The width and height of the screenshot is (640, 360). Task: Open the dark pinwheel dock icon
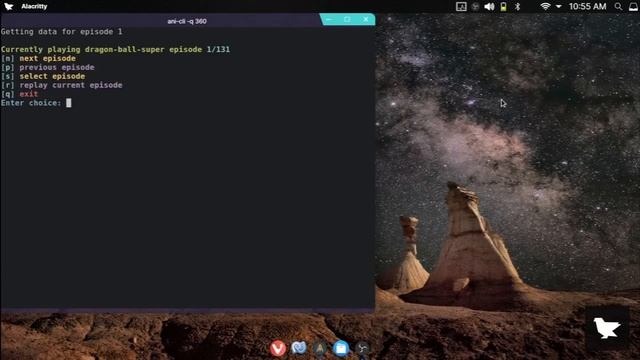coord(362,348)
